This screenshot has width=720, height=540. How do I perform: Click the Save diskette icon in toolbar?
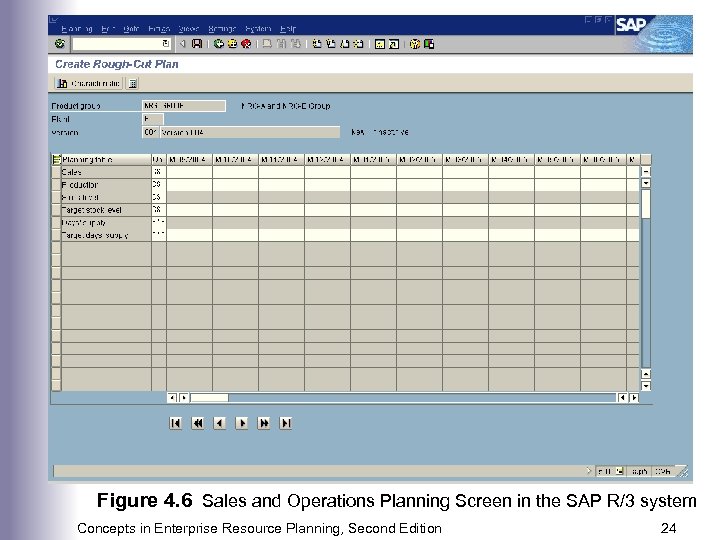197,44
